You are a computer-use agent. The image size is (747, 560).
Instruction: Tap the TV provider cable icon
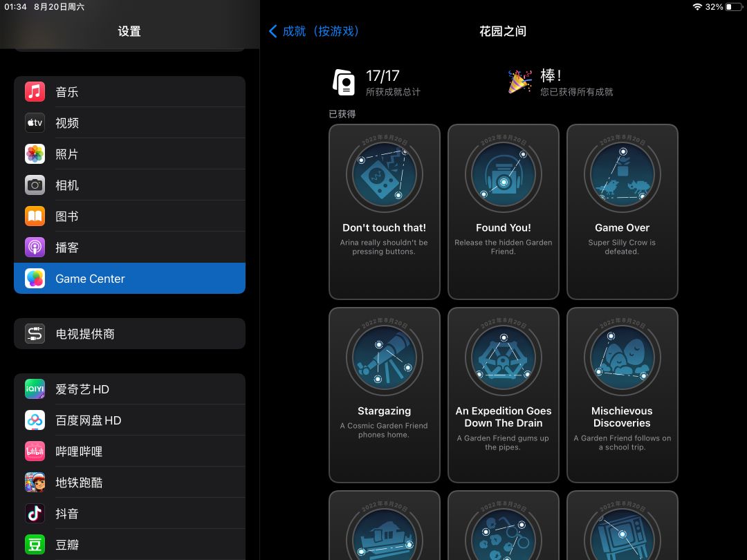click(x=35, y=334)
